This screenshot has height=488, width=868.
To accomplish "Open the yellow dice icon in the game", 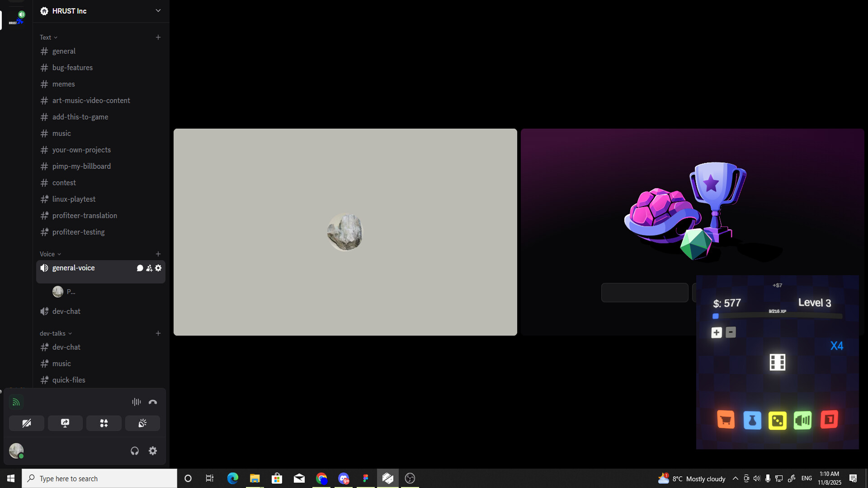I will click(x=778, y=420).
